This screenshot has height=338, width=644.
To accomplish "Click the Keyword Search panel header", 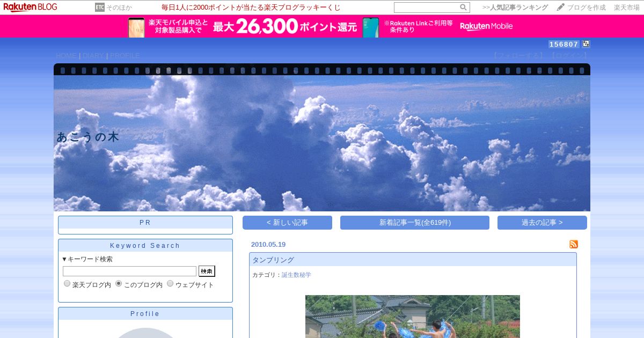I will click(x=145, y=246).
